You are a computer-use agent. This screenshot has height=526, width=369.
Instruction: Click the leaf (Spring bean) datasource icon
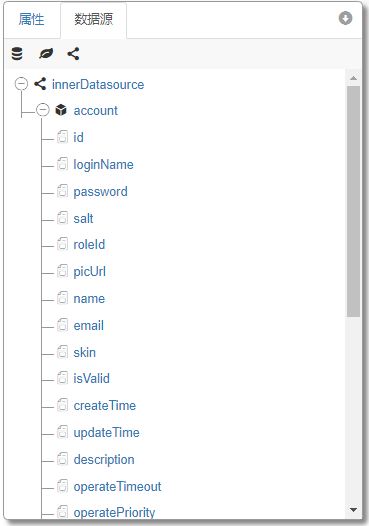point(46,54)
